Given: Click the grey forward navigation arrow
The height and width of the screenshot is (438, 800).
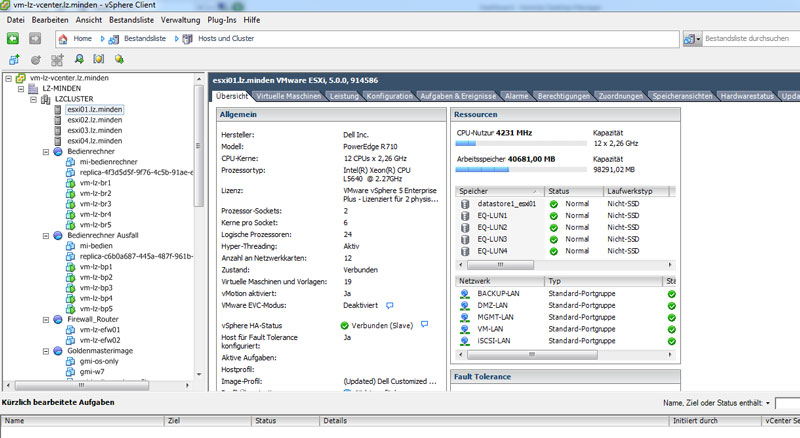Looking at the screenshot, I should pyautogui.click(x=35, y=38).
